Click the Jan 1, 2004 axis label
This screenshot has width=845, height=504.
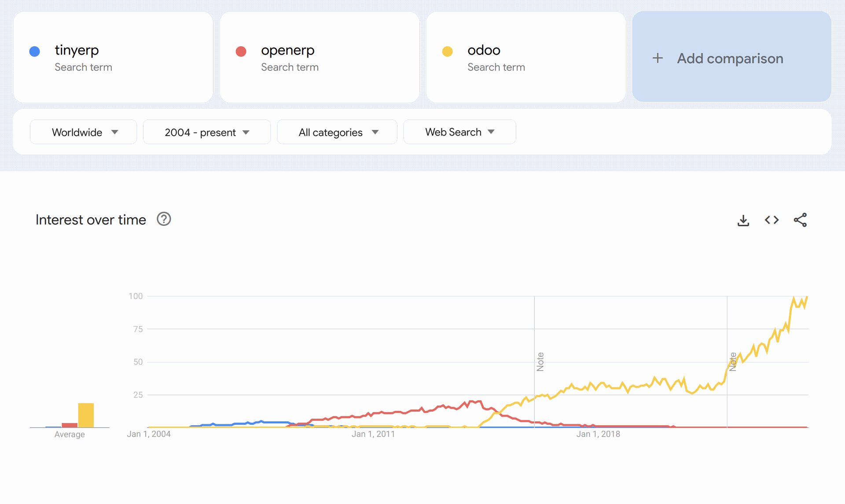149,434
